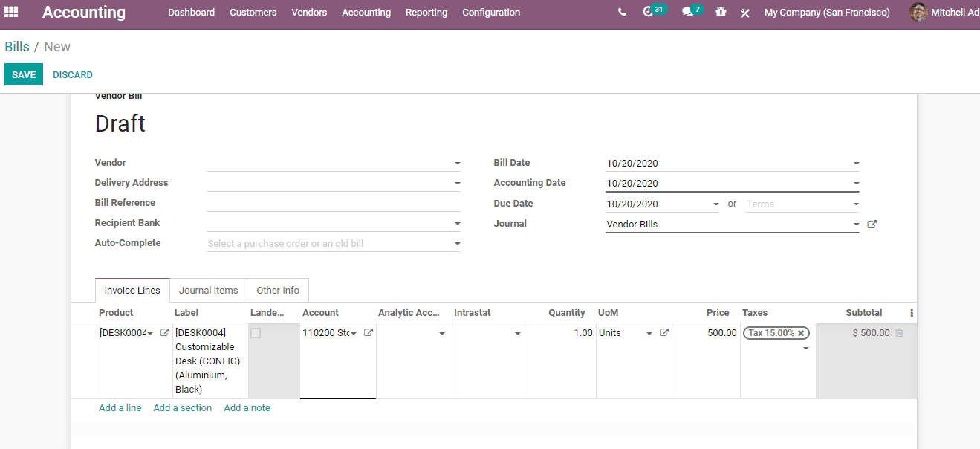This screenshot has height=449, width=980.
Task: Switch to the Journal Items tab
Action: tap(208, 290)
